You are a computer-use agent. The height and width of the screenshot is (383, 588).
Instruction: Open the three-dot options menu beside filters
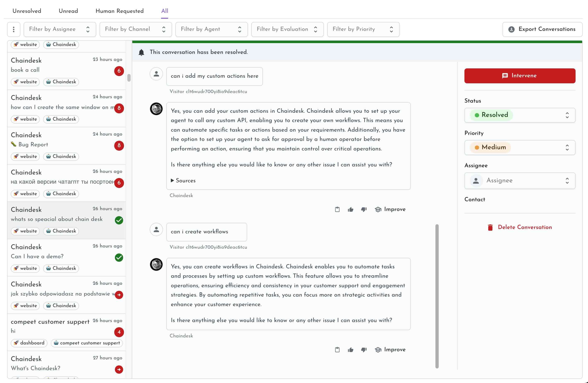click(14, 29)
